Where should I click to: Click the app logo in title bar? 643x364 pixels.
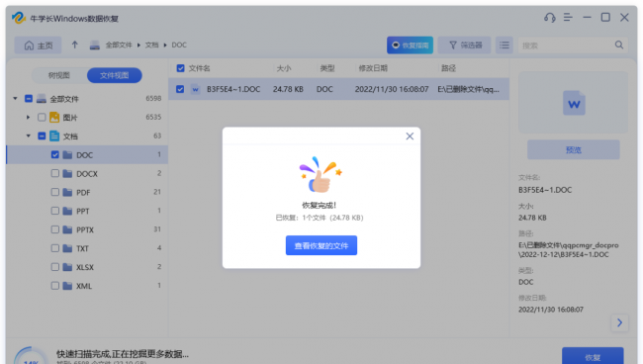tap(19, 18)
